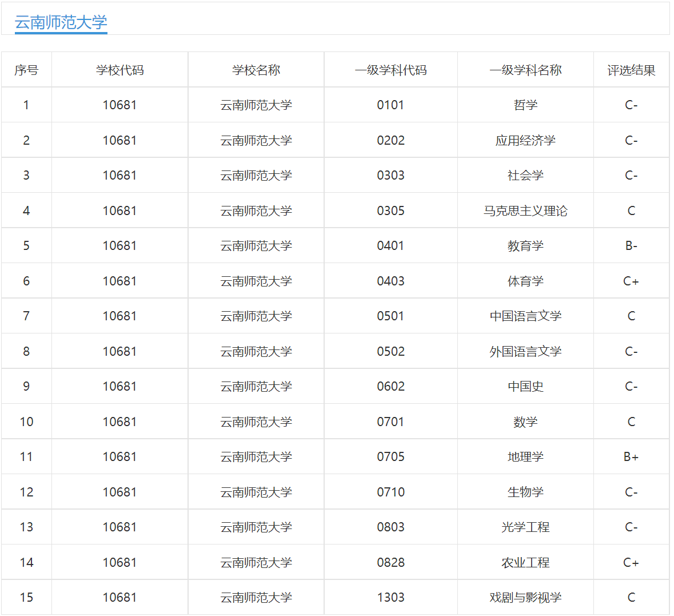The height and width of the screenshot is (616, 674).
Task: Click subject code 0705
Action: [x=390, y=457]
